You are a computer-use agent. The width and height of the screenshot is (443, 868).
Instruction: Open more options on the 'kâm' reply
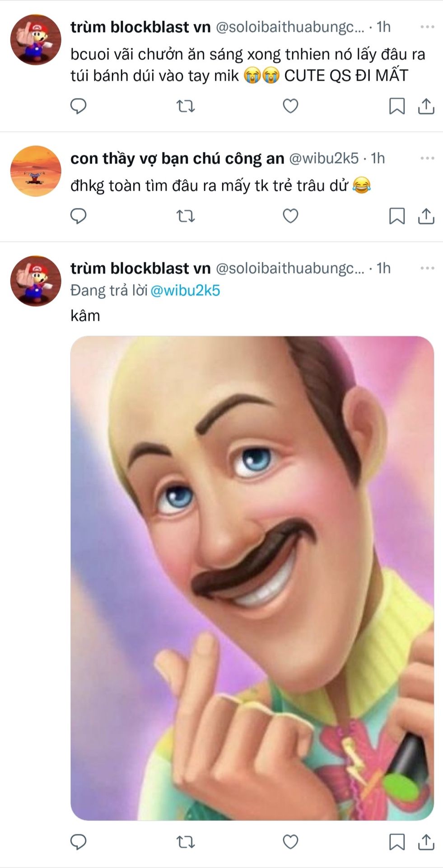pos(427,268)
